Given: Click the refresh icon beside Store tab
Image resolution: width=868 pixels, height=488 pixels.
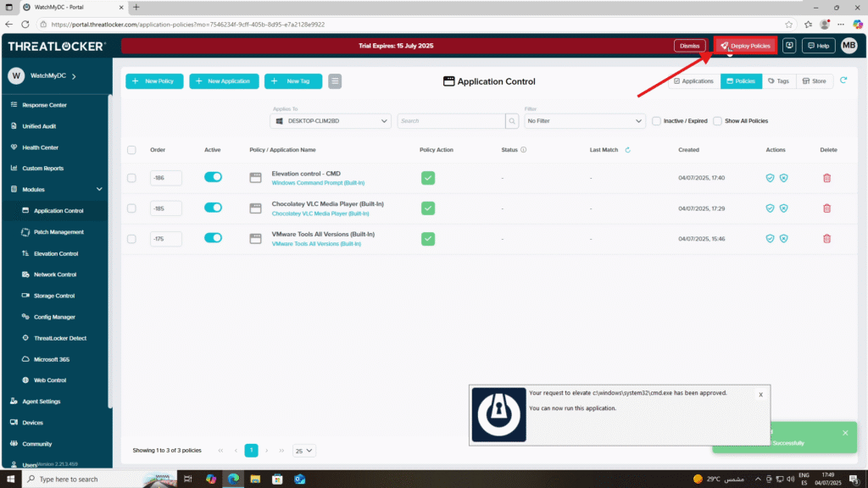Looking at the screenshot, I should pyautogui.click(x=843, y=80).
